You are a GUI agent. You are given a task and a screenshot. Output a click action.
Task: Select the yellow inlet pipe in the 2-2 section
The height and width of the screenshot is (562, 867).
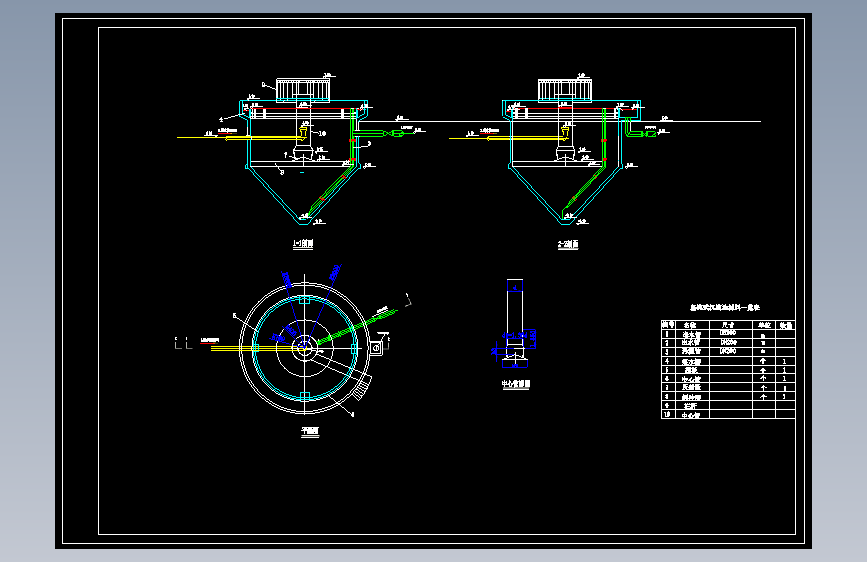508,138
